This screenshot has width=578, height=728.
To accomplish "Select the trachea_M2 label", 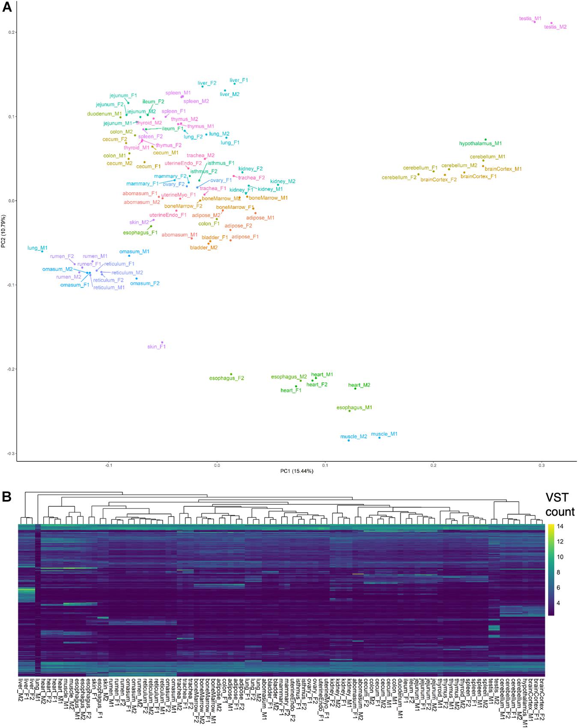I will 200,155.
